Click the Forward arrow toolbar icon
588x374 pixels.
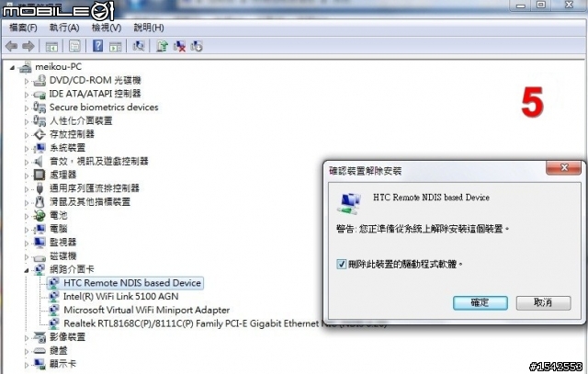28,46
